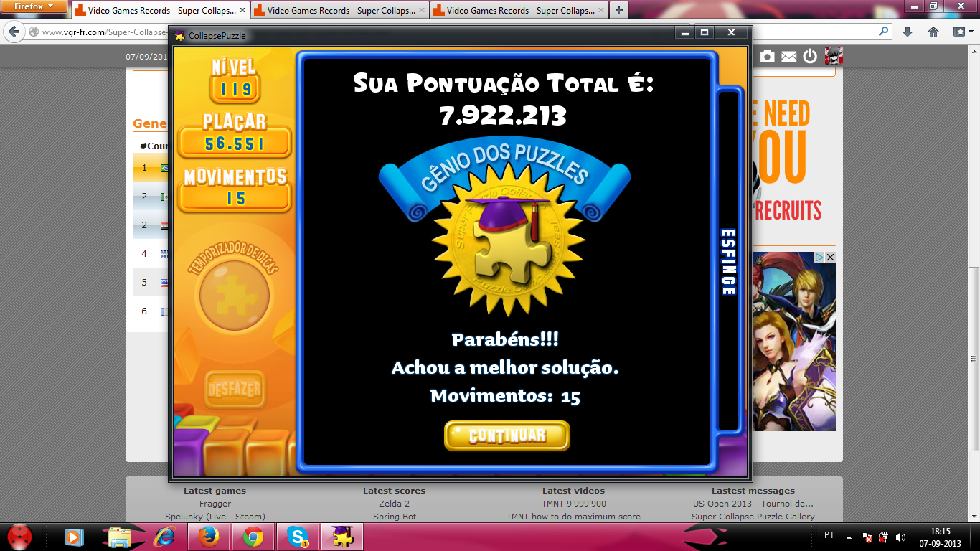This screenshot has height=551, width=980.
Task: Open messages via the envelope icon
Action: 788,56
